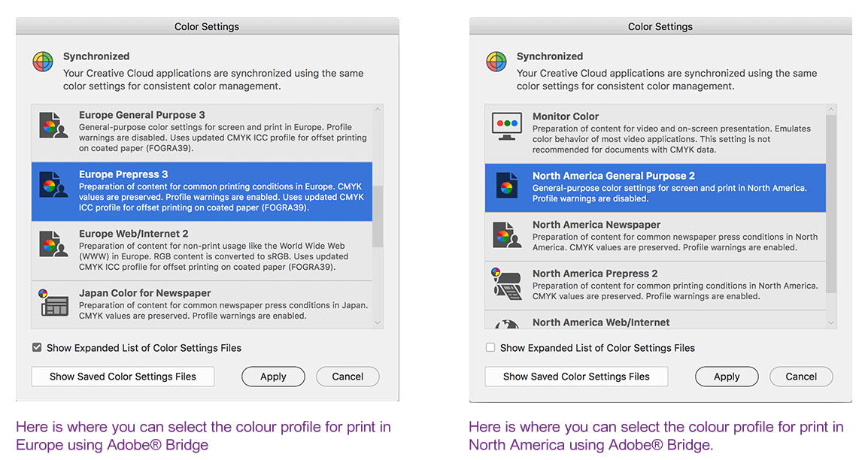Click the Europe General Purpose 3 icon

coord(54,126)
